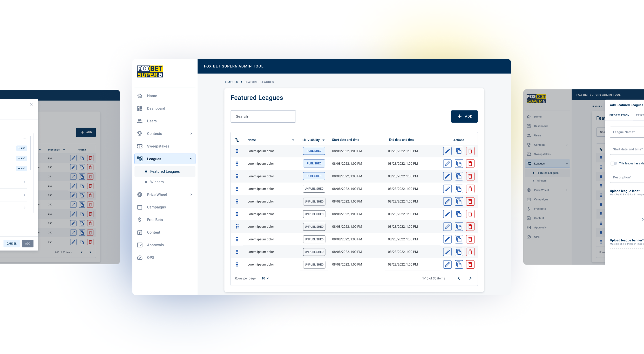Click the grey ADD button beside CANCEL

pyautogui.click(x=28, y=244)
